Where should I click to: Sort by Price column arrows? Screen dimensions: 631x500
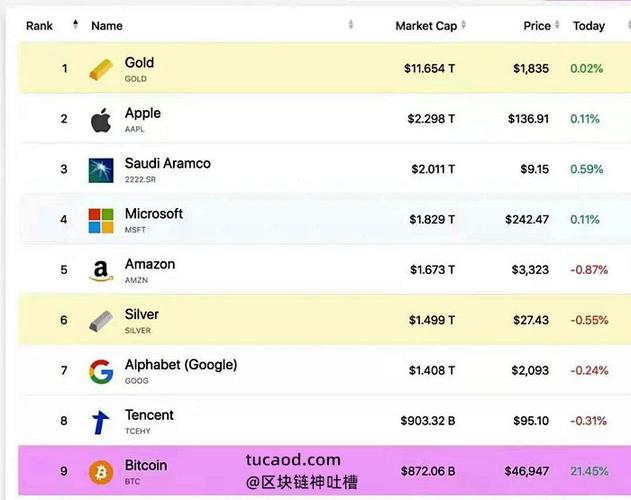click(x=557, y=25)
